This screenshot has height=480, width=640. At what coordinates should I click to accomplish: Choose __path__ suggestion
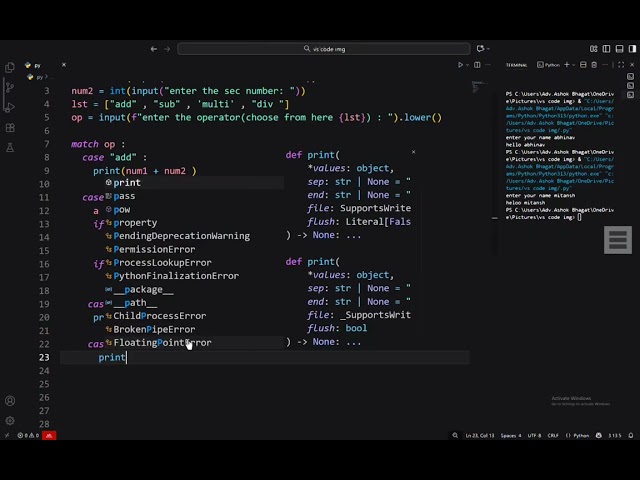(194, 302)
